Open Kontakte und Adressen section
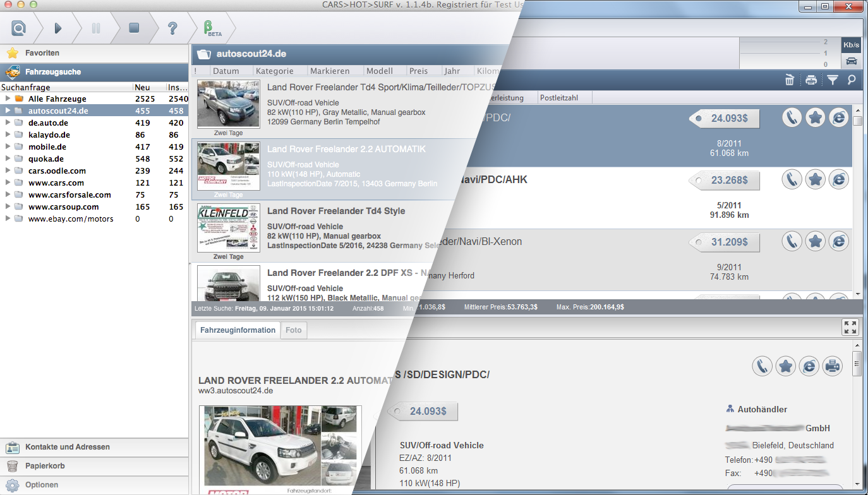 (x=94, y=447)
